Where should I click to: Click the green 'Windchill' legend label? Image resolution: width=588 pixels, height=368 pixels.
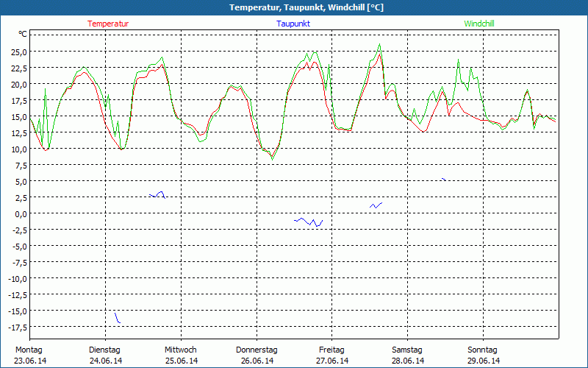(x=479, y=24)
